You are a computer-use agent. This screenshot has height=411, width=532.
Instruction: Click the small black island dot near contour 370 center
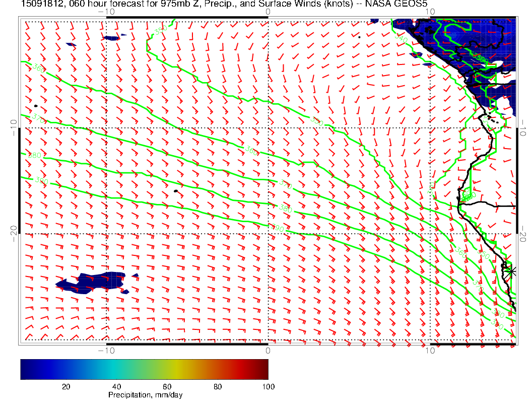click(176, 191)
